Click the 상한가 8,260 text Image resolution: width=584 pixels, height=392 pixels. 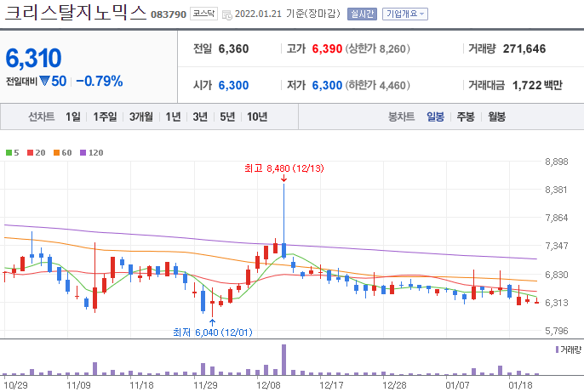pos(378,48)
